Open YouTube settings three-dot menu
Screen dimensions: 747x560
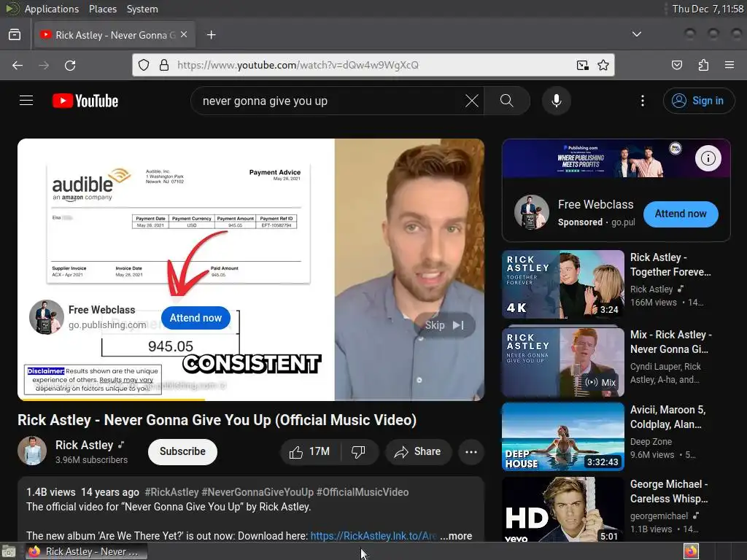[643, 101]
